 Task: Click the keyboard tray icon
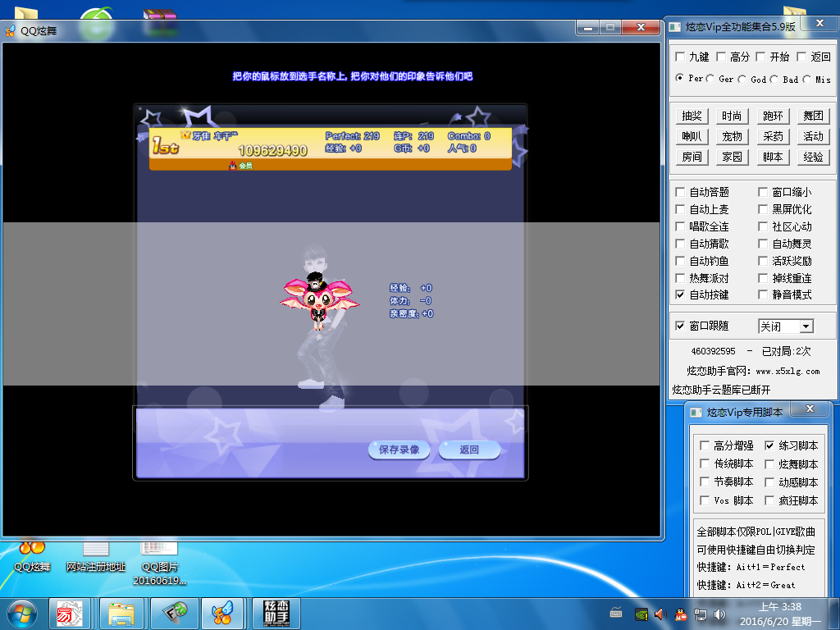tap(616, 612)
